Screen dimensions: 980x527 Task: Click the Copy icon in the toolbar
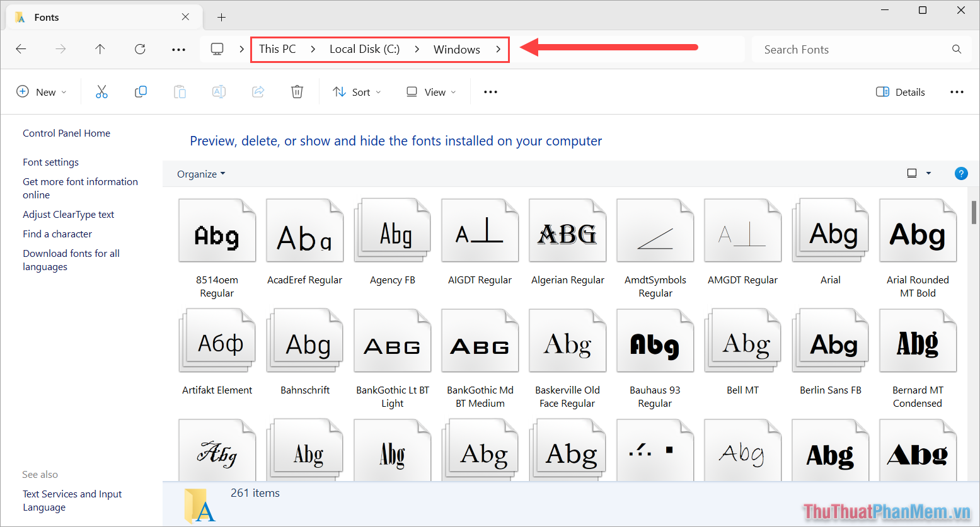pyautogui.click(x=141, y=91)
